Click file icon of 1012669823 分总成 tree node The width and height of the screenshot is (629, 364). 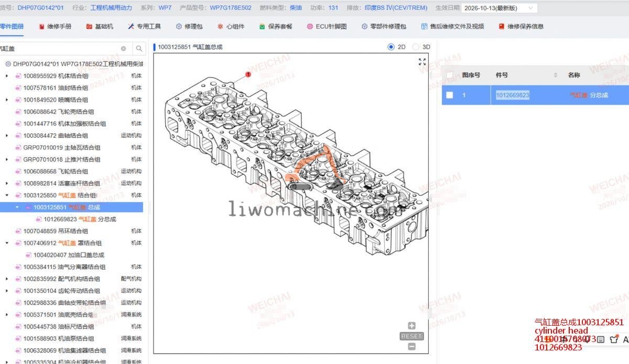(x=38, y=219)
